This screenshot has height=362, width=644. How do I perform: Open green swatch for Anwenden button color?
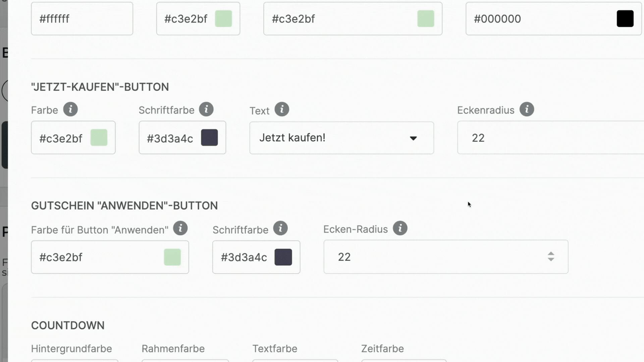click(x=172, y=257)
